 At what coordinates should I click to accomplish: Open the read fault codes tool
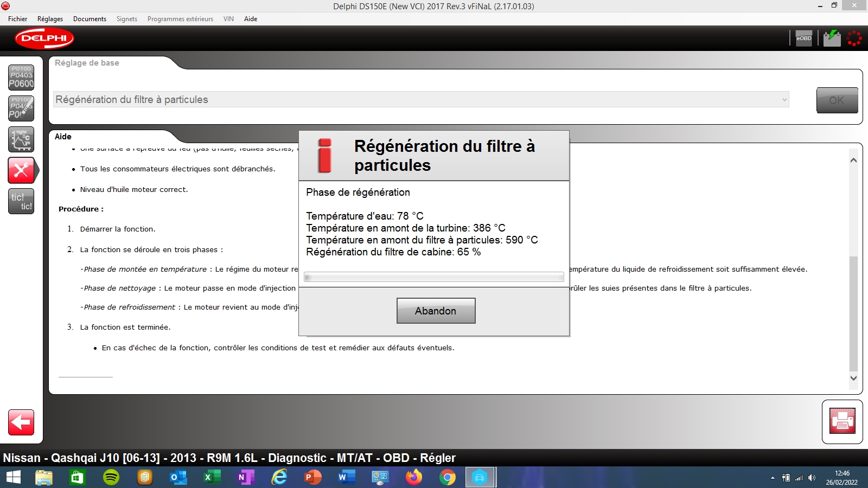click(x=21, y=78)
